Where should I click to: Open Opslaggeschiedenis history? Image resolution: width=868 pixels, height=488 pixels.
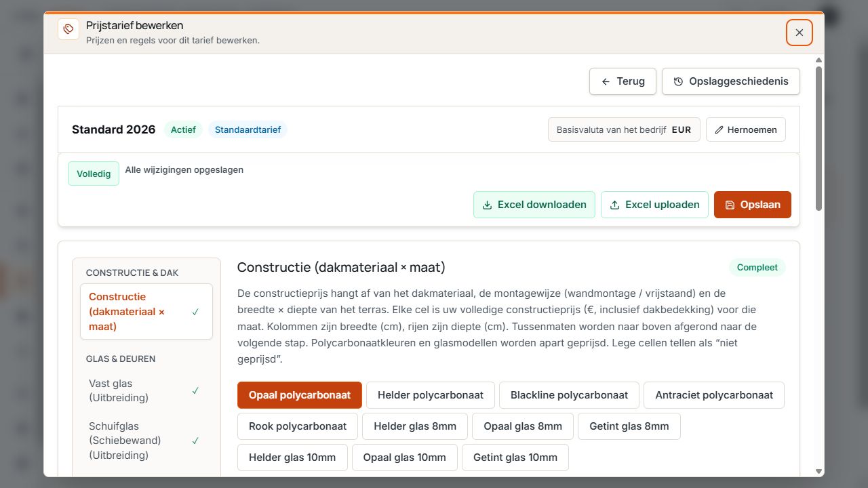click(731, 81)
